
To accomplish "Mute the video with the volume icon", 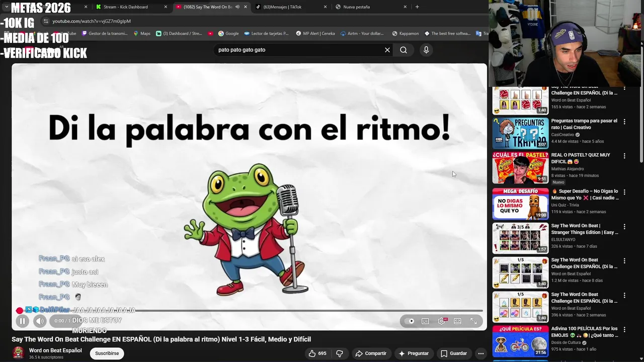I will point(40,321).
